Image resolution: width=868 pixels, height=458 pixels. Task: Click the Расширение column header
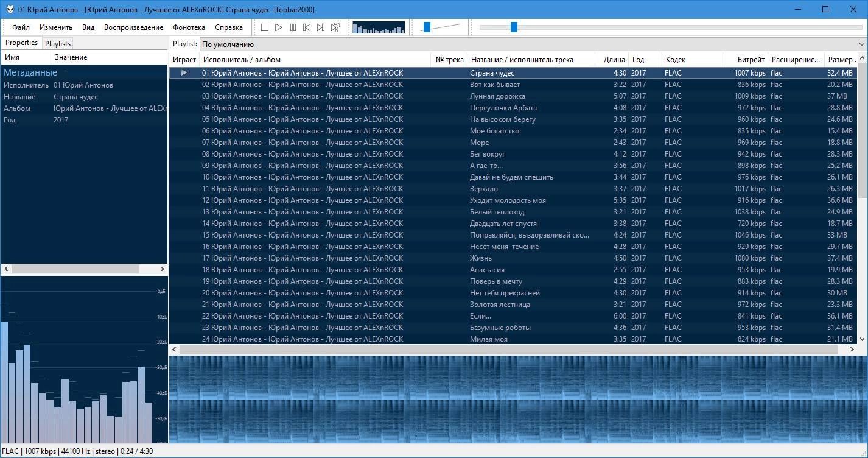coord(796,60)
